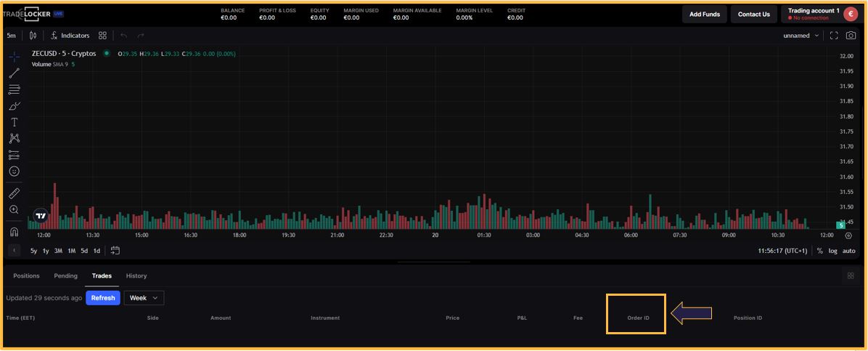Open the chart patterns tool
The image size is (868, 351).
(x=15, y=138)
